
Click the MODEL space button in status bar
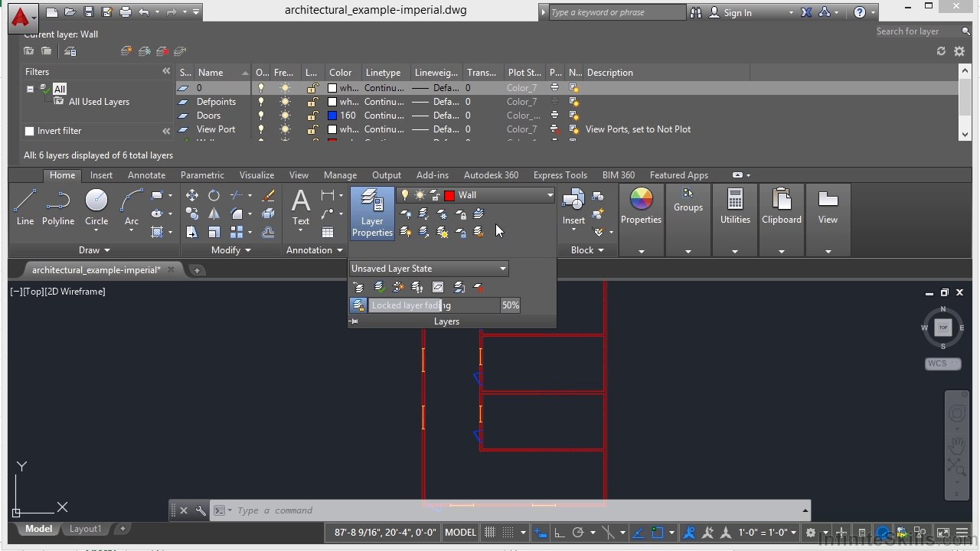[460, 533]
